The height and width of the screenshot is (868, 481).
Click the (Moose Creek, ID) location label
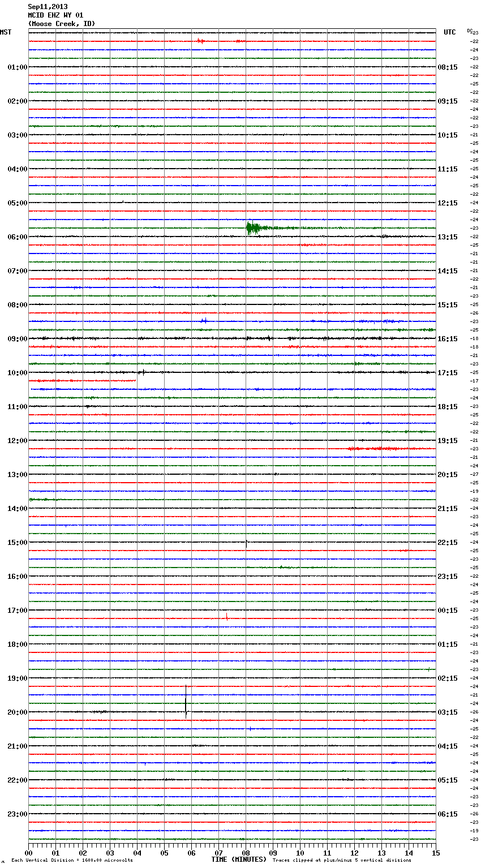(x=62, y=24)
